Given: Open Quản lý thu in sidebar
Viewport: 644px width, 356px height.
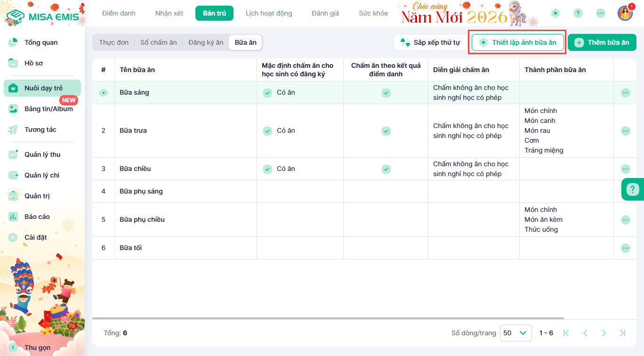Looking at the screenshot, I should pyautogui.click(x=42, y=154).
